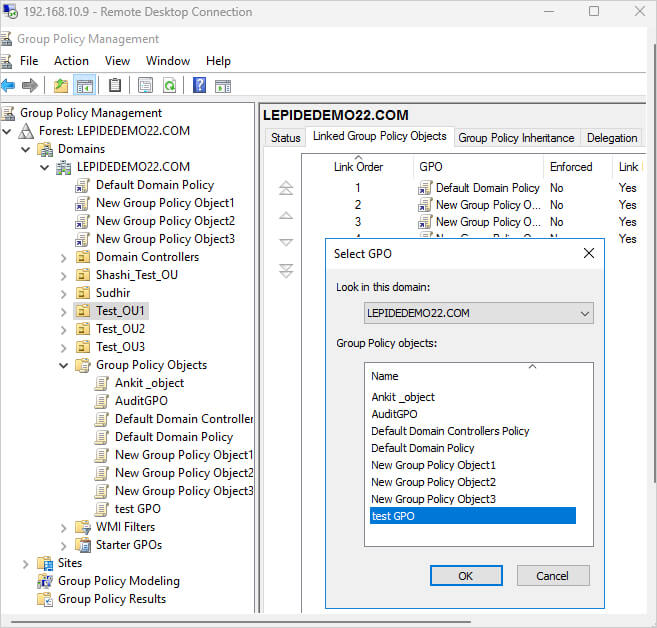Click the Test_OU1 organizational unit icon
This screenshot has height=628, width=657.
coord(83,311)
